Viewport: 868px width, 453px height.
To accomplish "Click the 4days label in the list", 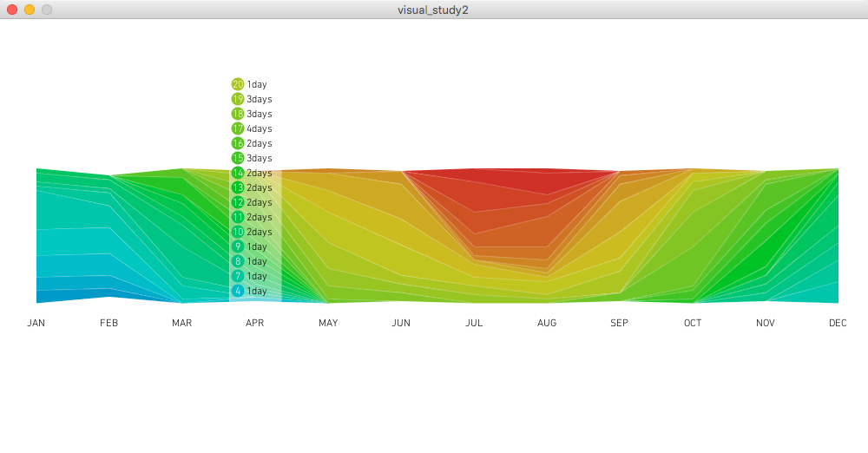I will pyautogui.click(x=259, y=128).
